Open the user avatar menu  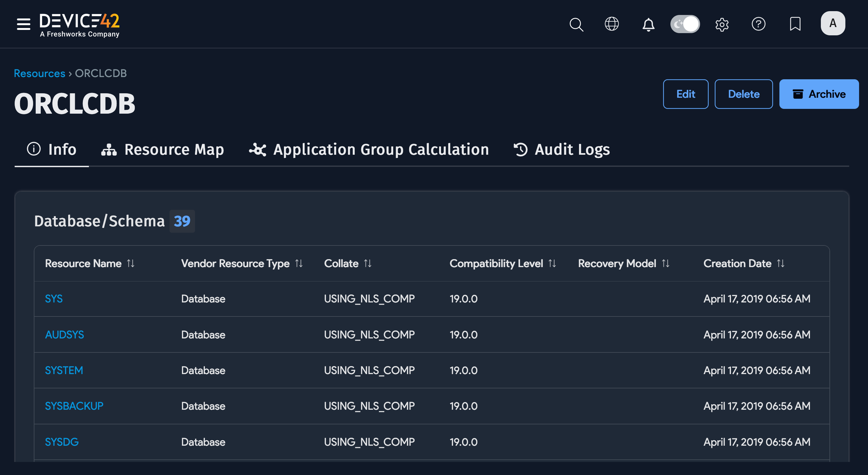(x=833, y=23)
